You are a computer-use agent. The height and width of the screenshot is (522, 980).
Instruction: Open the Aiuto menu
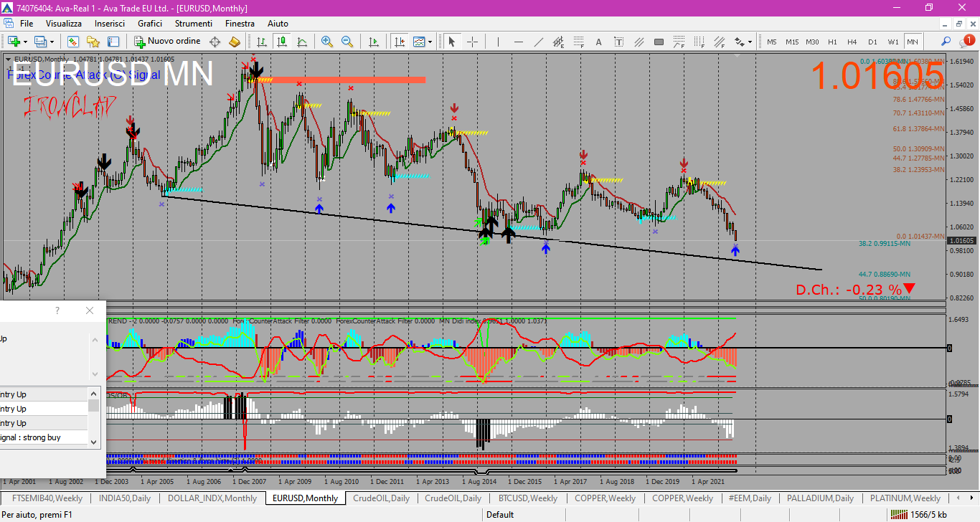pos(278,24)
